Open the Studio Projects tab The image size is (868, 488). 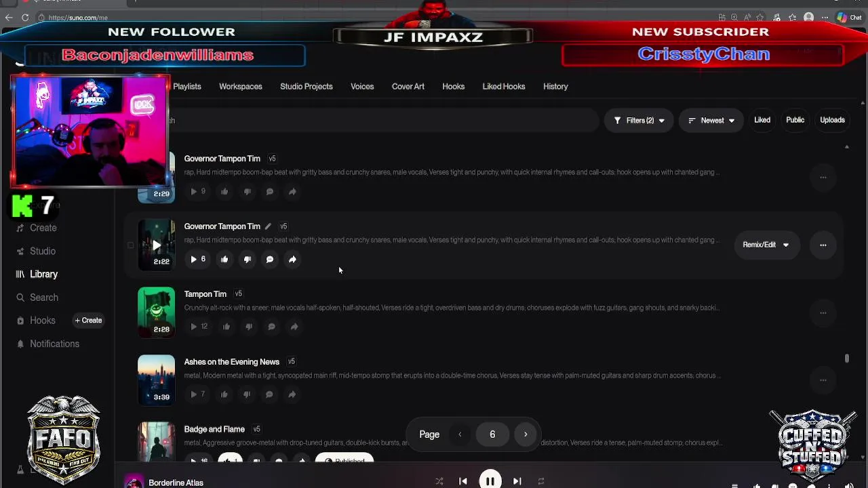(307, 87)
